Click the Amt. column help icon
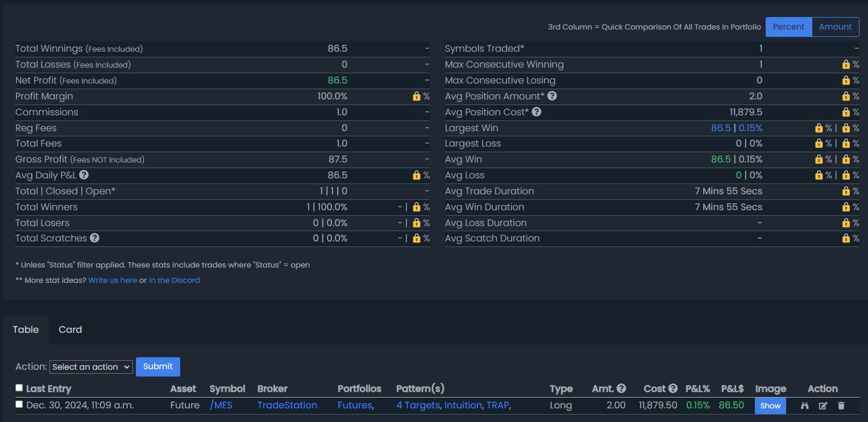868x422 pixels. [x=621, y=388]
